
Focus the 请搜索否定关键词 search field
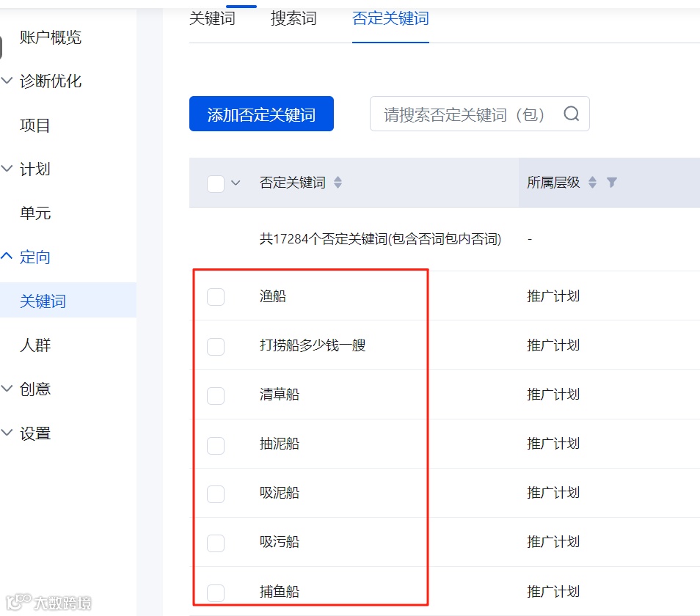pyautogui.click(x=480, y=114)
